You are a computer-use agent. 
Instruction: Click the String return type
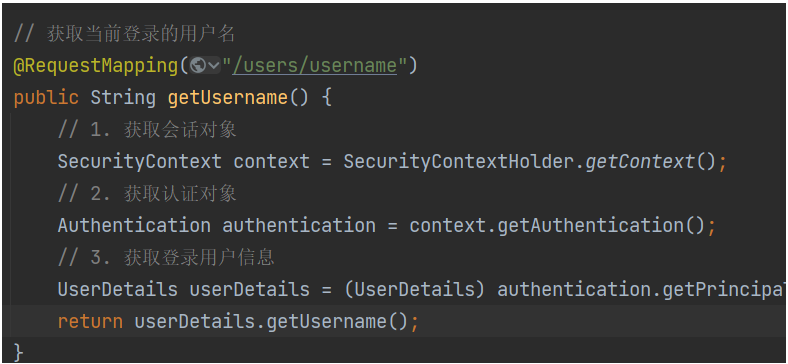tap(123, 98)
